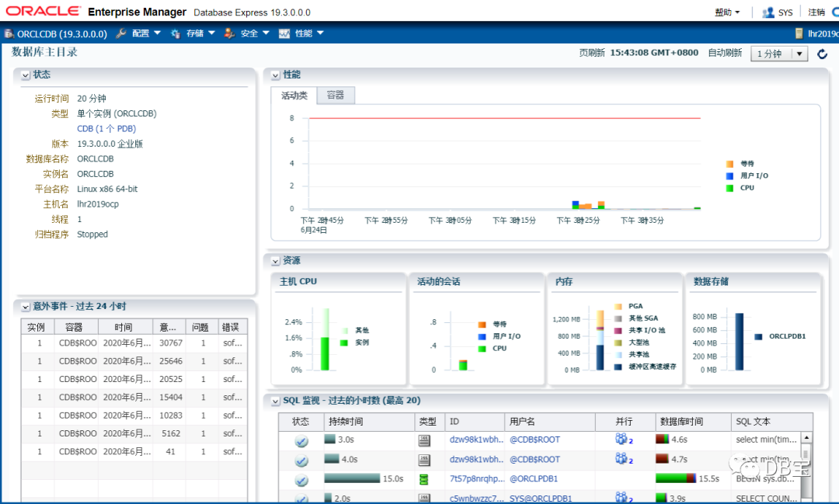Click the ORCLCDB database icon
This screenshot has height=504, width=839.
pyautogui.click(x=9, y=33)
